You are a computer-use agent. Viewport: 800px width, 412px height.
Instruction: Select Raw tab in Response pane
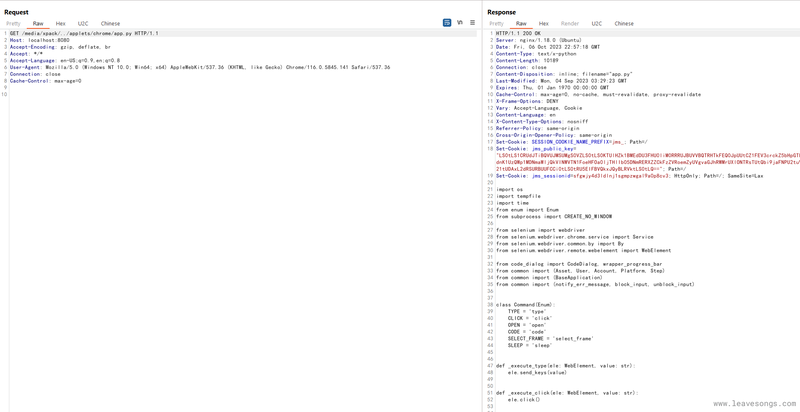521,23
